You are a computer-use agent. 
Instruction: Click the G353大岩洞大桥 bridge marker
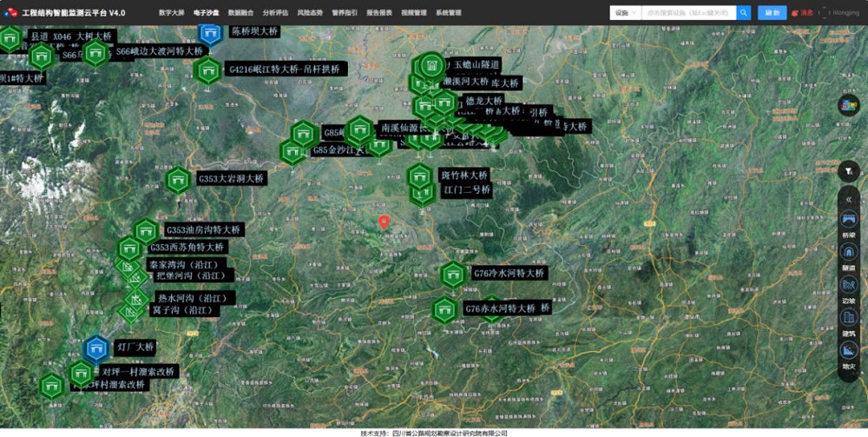coord(178,180)
